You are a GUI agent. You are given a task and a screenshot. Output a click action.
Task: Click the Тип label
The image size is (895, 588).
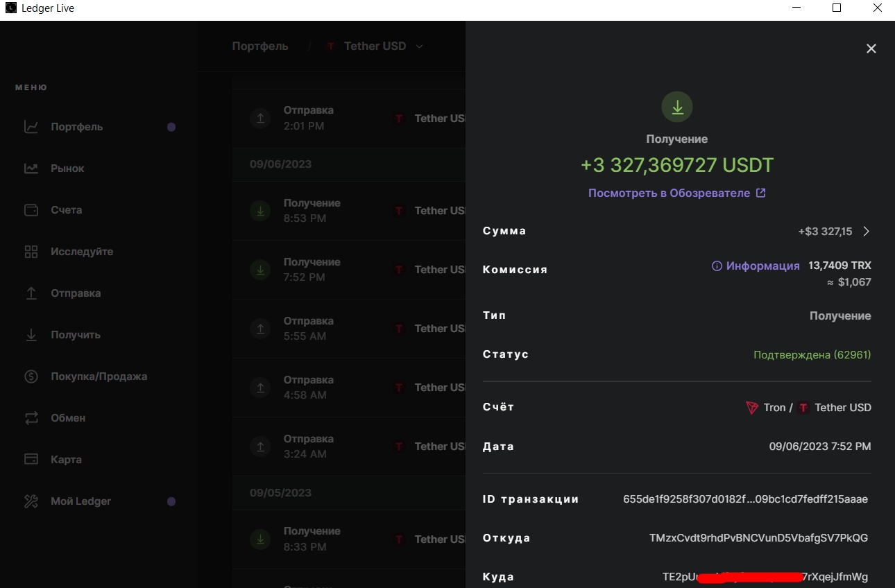[x=494, y=315]
